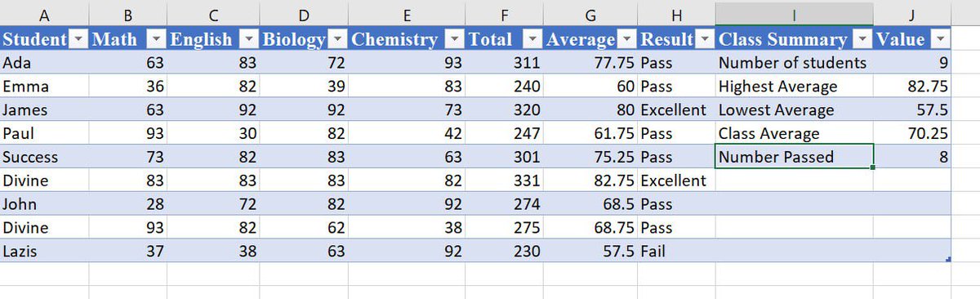Select Success's total 301
Viewport: 980px width, 299px height.
coord(505,157)
